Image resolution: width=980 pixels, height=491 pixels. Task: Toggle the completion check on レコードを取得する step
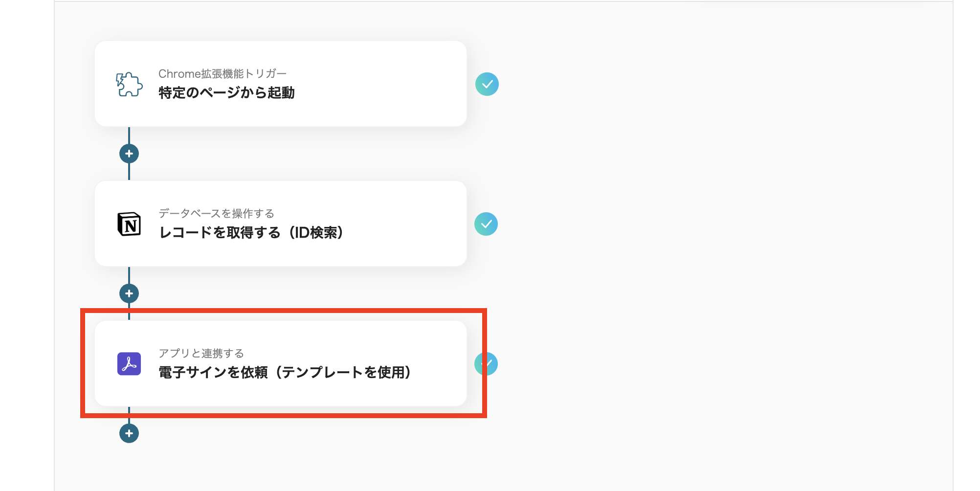coord(487,224)
